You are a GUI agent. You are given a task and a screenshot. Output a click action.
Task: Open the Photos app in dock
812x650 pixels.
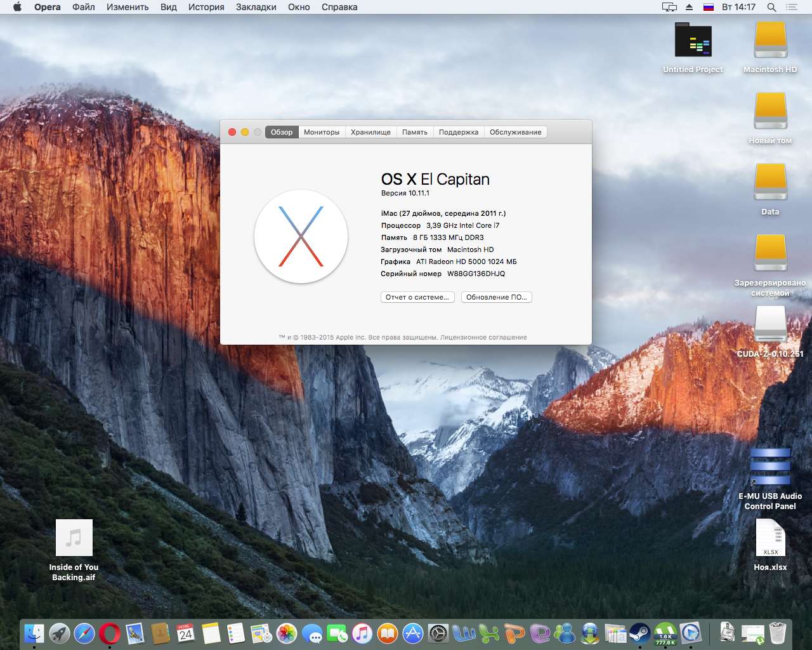[x=287, y=633]
